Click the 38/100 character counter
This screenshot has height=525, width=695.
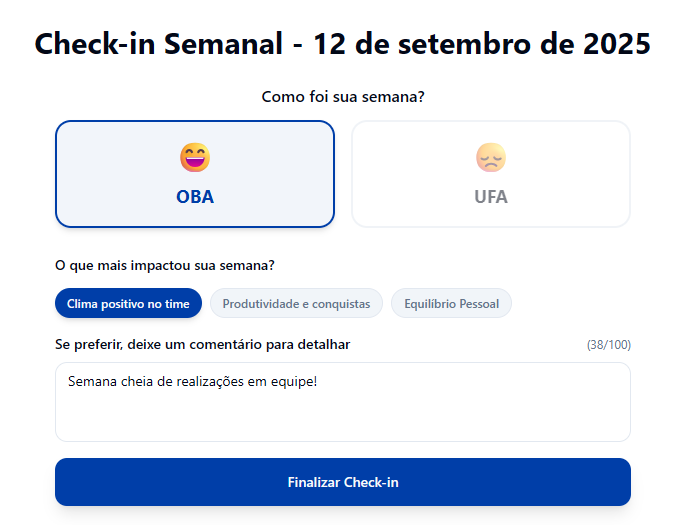tap(608, 345)
